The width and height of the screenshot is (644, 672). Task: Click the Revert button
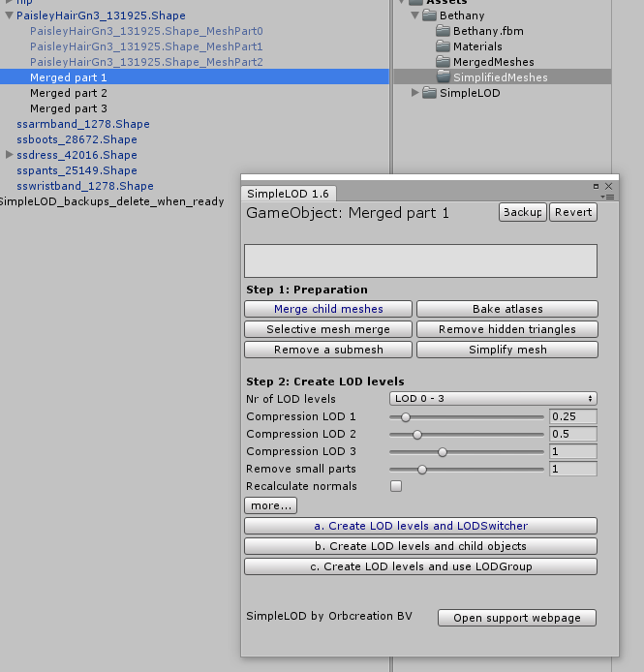573,212
